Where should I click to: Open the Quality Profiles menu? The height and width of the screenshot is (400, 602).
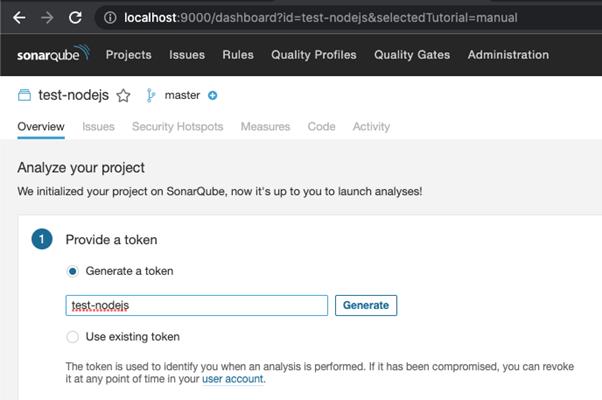coord(314,55)
